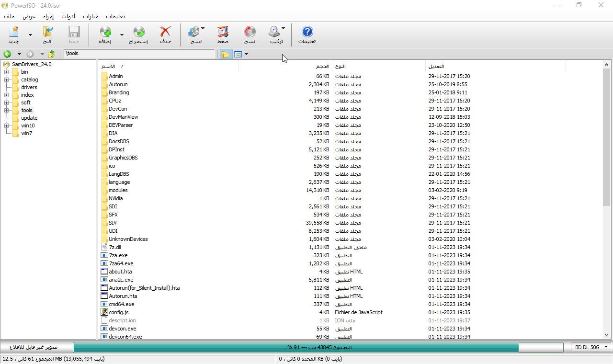Click the Help (تعليمات) blue question icon
Screen dimensions: 613x364
pos(307,32)
